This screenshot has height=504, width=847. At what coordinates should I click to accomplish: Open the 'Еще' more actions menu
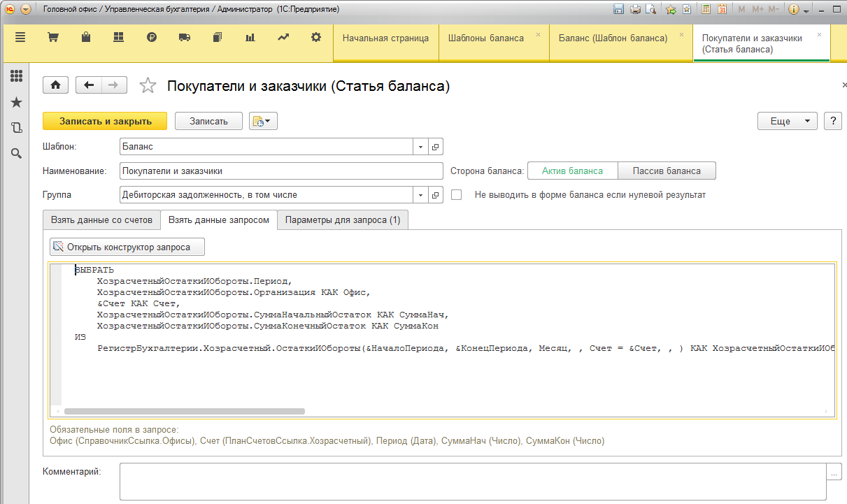click(787, 121)
